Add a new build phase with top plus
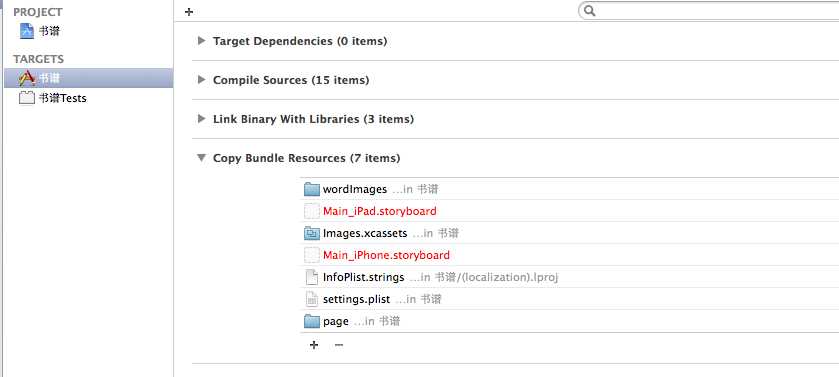839x377 pixels. (x=188, y=12)
